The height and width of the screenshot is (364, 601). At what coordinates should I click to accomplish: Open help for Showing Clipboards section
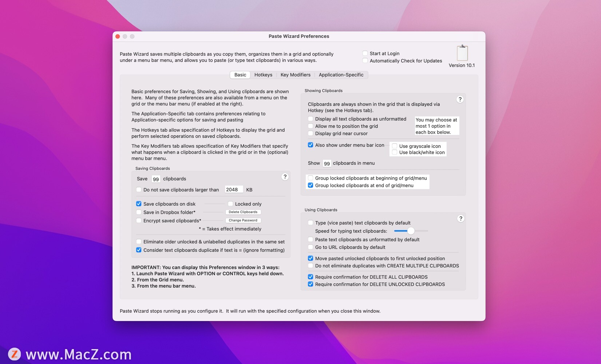(460, 99)
